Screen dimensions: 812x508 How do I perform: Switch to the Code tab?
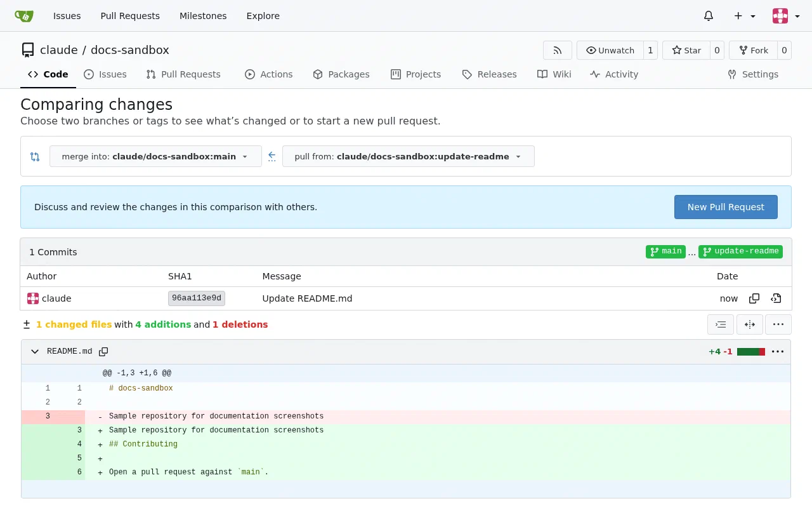pyautogui.click(x=48, y=74)
